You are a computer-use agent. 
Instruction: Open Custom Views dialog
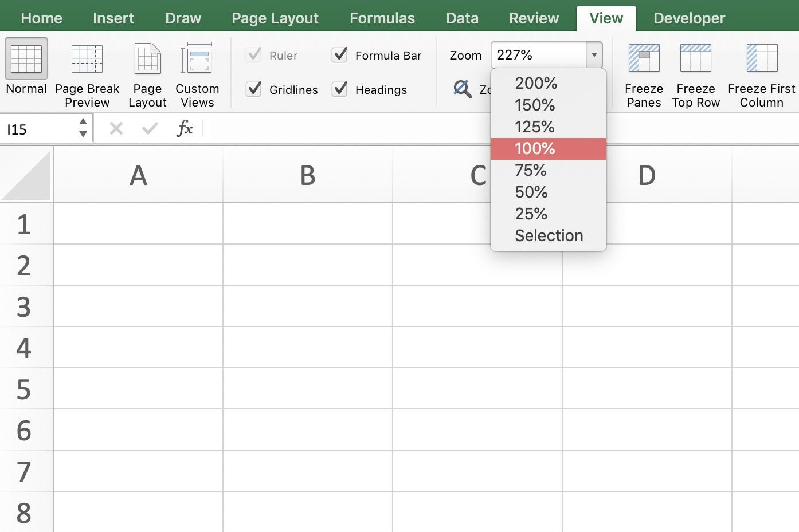click(197, 59)
